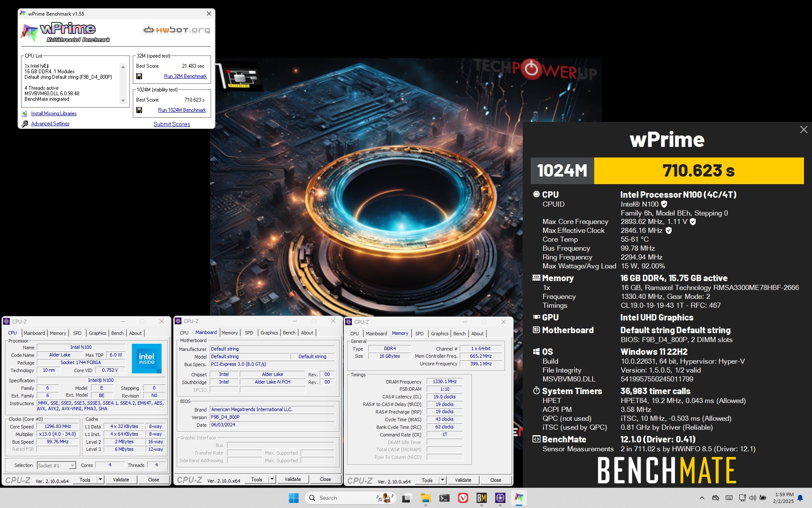
Task: Open the Socket #1 selection dropdown
Action: (56, 465)
